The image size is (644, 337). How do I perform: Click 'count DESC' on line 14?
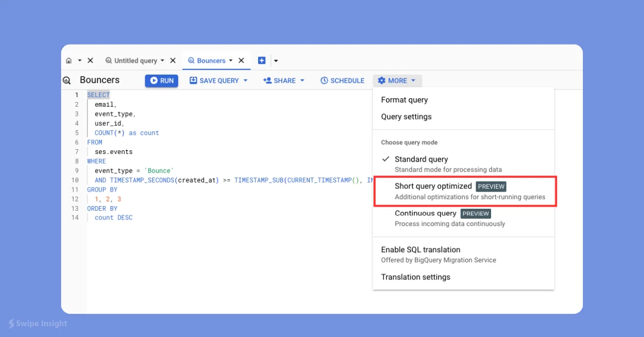coord(113,217)
